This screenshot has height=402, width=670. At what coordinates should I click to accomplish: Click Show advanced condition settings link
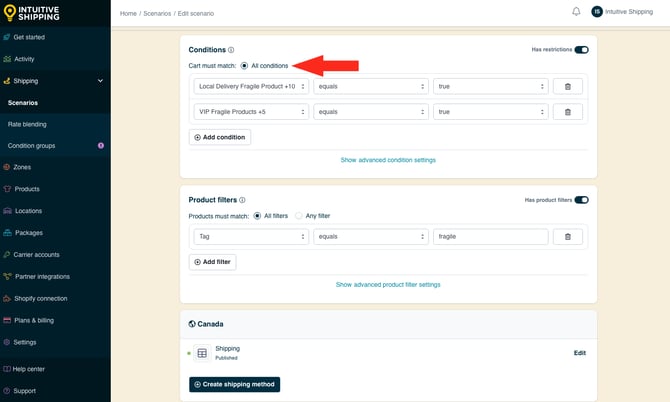(x=388, y=160)
